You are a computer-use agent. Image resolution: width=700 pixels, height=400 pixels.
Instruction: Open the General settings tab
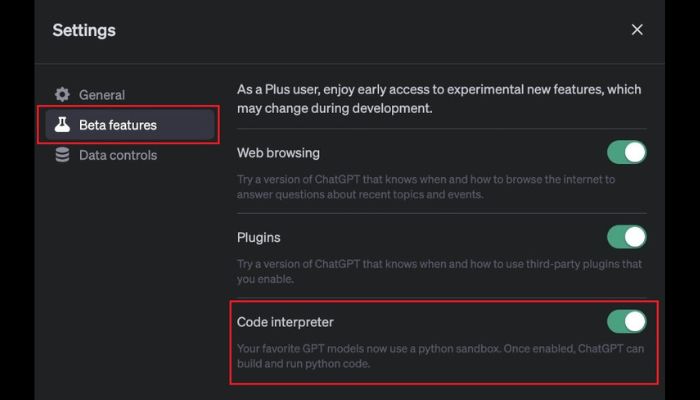click(102, 95)
